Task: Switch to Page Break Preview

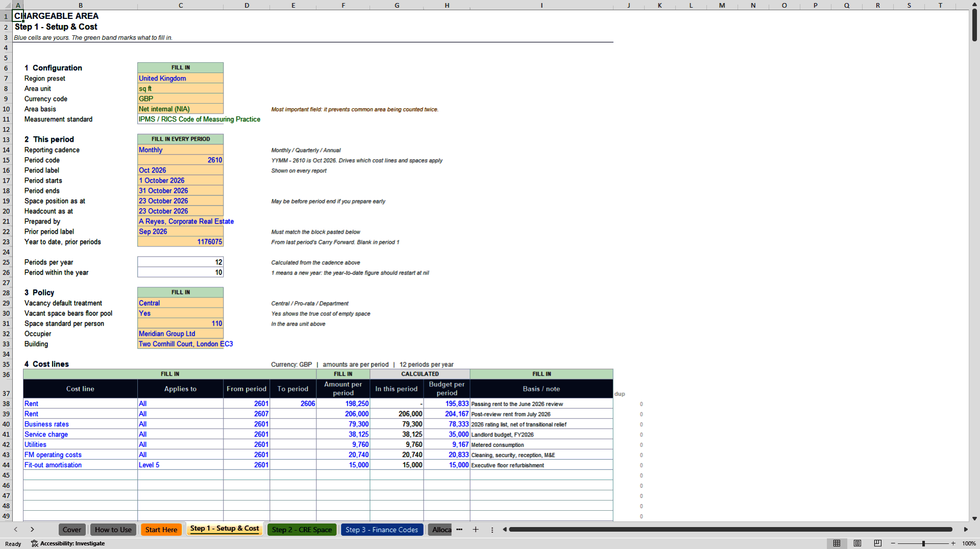Action: pos(878,543)
